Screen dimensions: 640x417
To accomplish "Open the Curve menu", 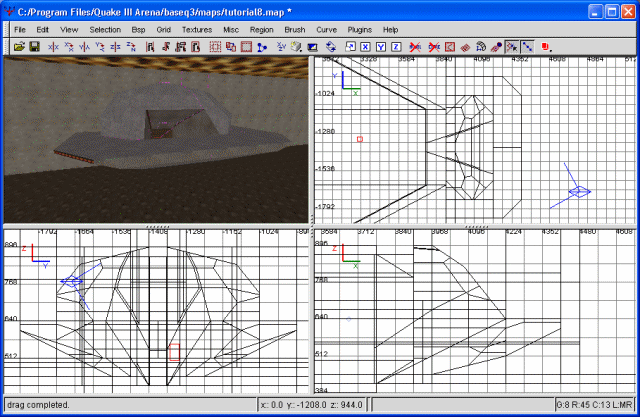I will [x=327, y=30].
